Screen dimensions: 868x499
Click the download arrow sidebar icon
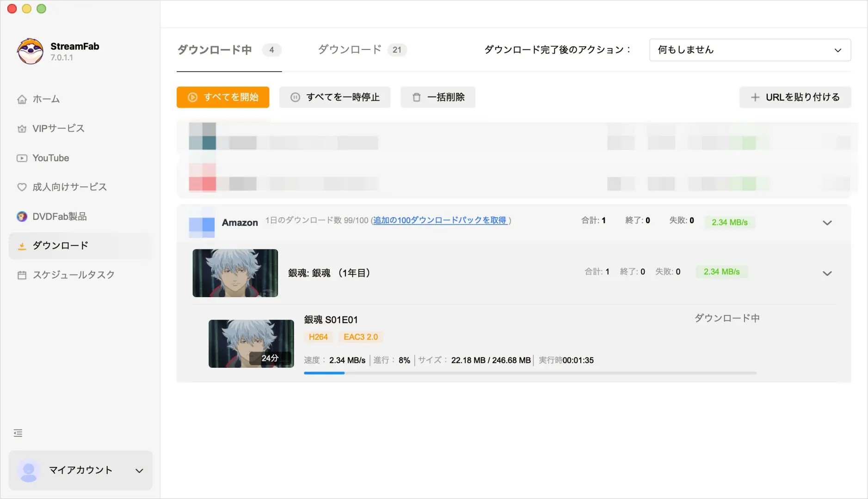(x=22, y=246)
